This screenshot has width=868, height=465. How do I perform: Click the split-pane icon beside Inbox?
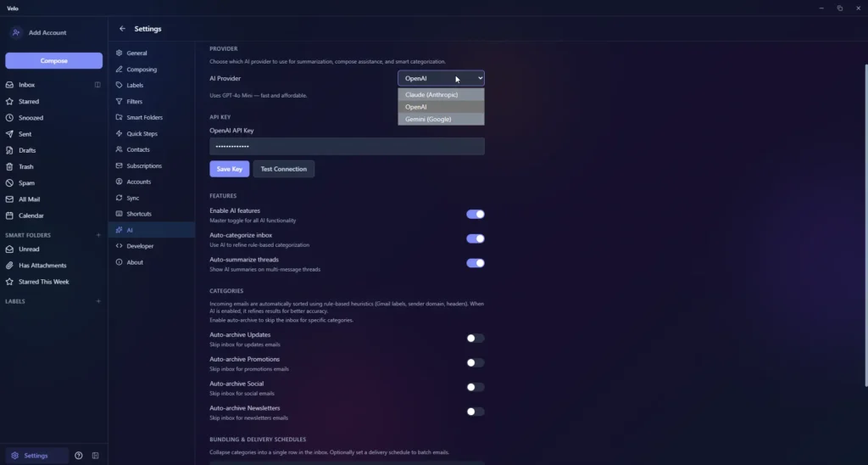[97, 85]
